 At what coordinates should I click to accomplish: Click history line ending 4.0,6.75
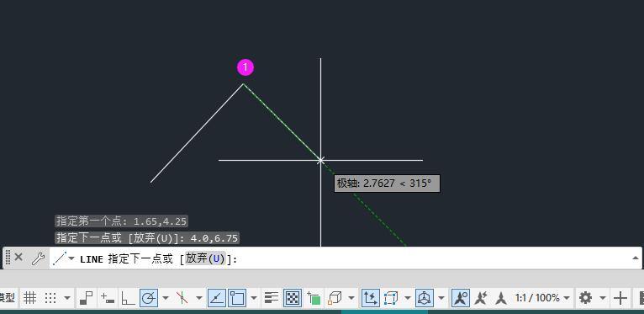click(x=147, y=237)
